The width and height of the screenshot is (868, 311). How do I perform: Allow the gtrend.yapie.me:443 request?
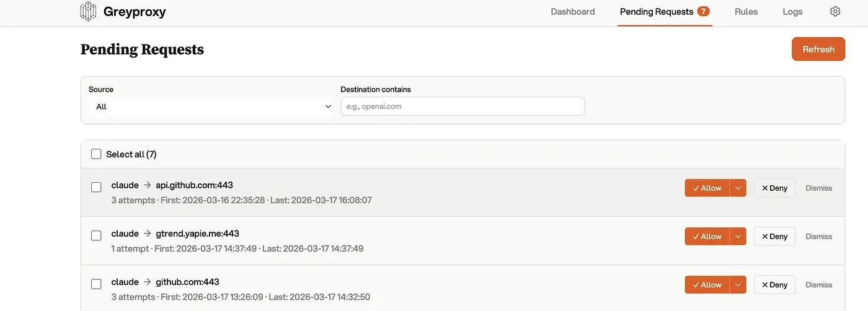707,236
